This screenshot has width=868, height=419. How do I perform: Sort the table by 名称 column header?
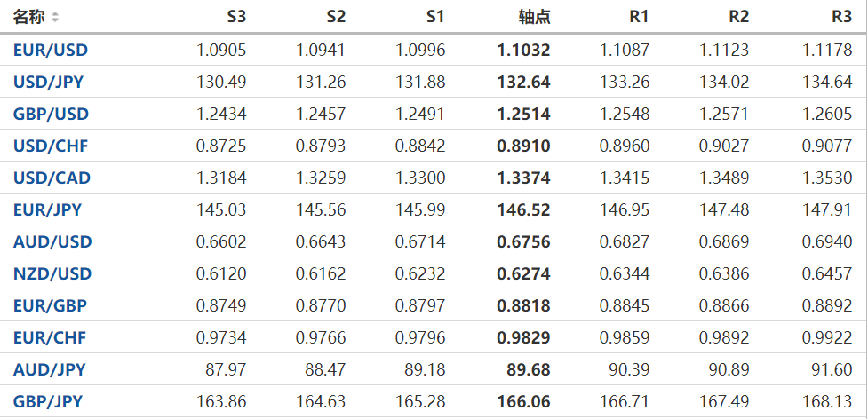pos(28,18)
